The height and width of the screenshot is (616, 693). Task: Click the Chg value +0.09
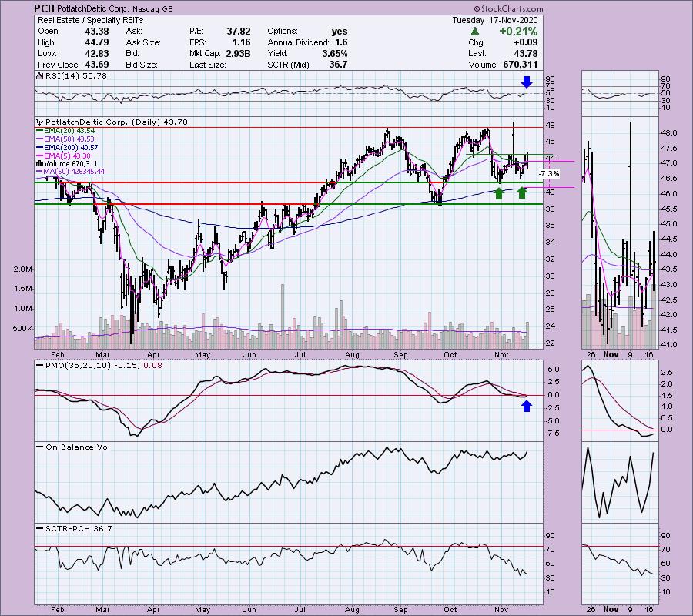click(x=525, y=42)
